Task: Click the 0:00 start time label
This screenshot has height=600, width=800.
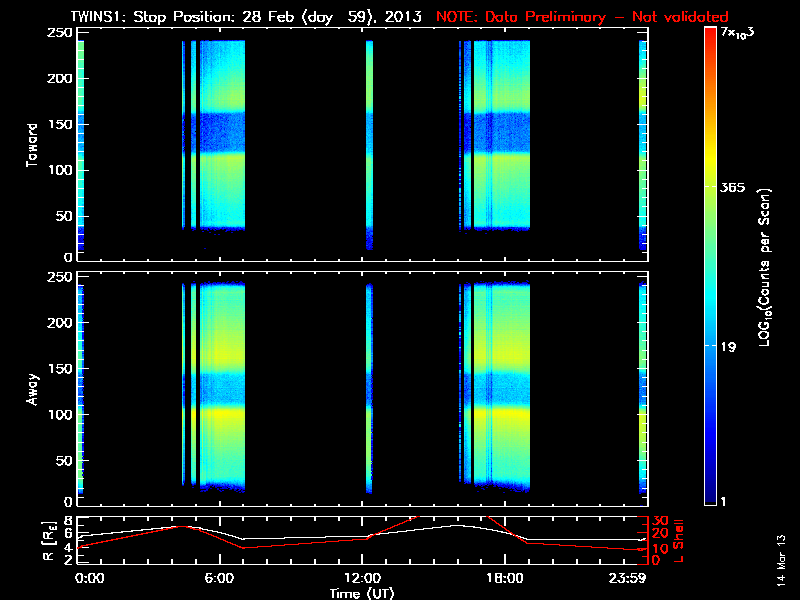Action: pyautogui.click(x=88, y=578)
